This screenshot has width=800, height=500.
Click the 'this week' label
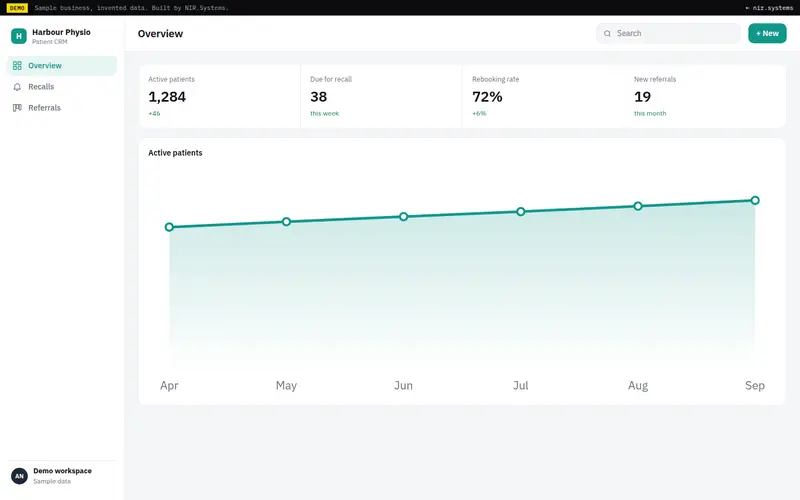coord(324,113)
